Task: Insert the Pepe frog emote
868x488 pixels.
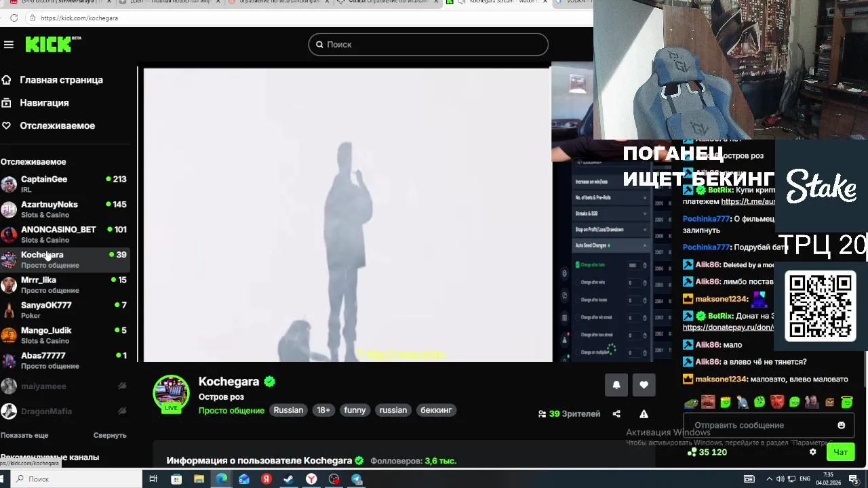Action: coord(690,403)
